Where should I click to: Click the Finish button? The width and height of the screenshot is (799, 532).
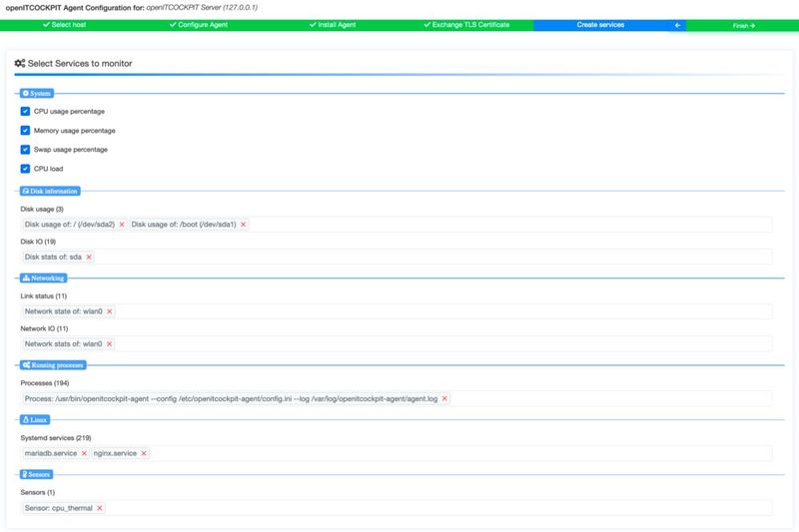[x=743, y=26]
